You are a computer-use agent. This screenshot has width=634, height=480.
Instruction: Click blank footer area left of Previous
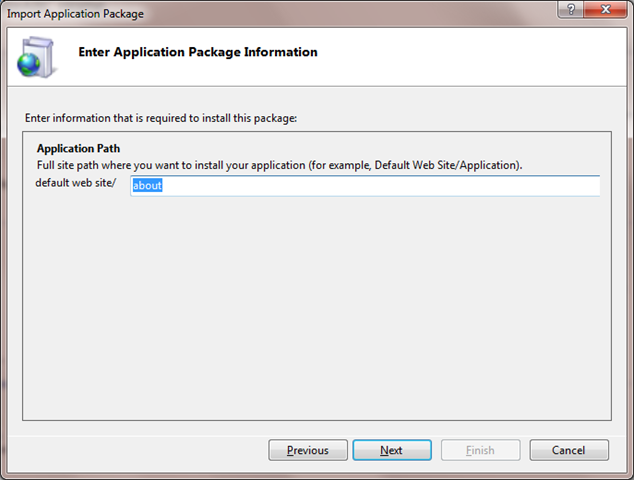[137, 450]
